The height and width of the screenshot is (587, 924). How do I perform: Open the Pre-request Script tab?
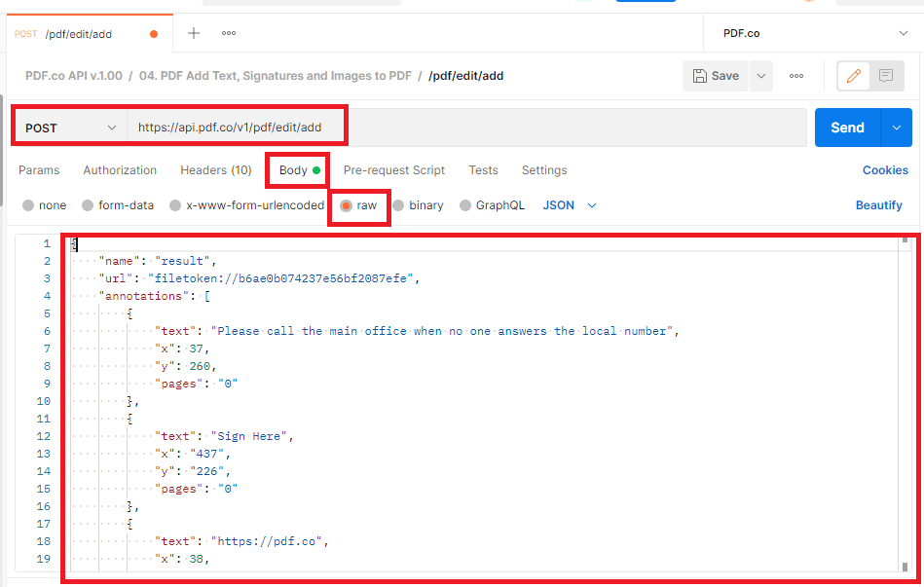[x=393, y=169]
